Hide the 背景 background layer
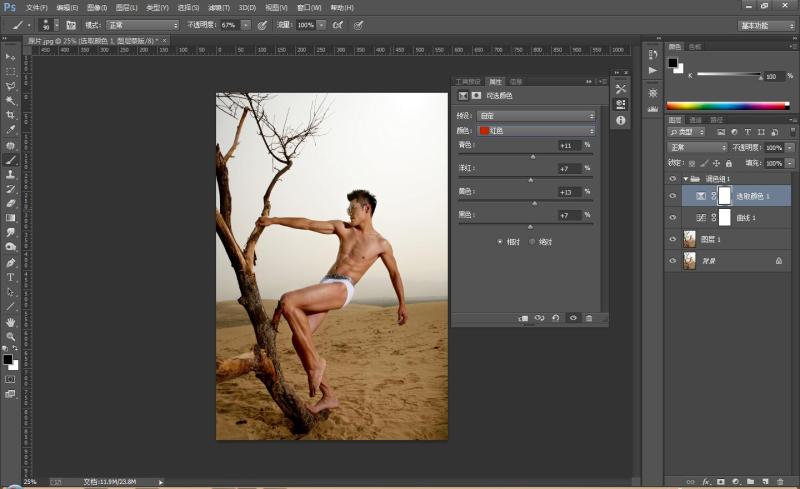This screenshot has width=800, height=489. coord(672,261)
